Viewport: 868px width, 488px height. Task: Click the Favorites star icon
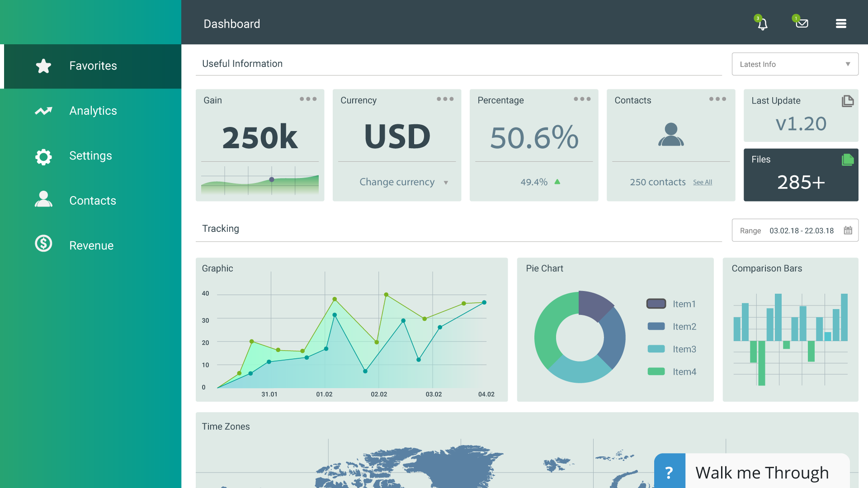point(43,66)
